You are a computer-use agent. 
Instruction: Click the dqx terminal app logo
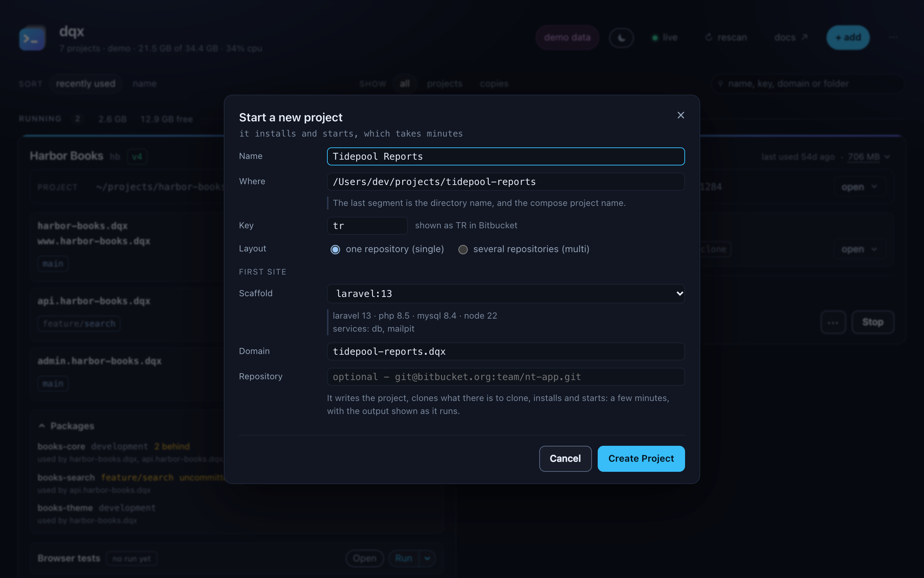pyautogui.click(x=32, y=38)
